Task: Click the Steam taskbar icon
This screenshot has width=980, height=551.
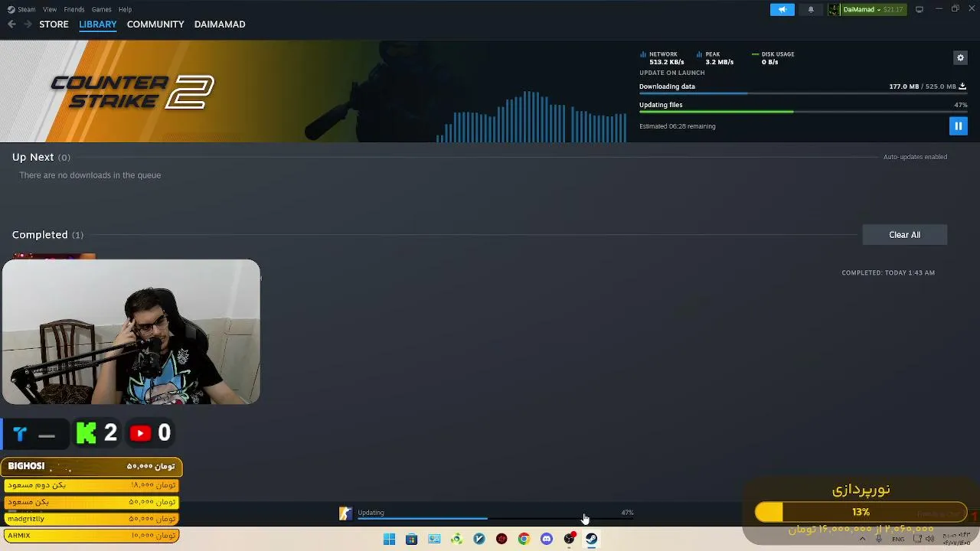Action: pyautogui.click(x=591, y=540)
